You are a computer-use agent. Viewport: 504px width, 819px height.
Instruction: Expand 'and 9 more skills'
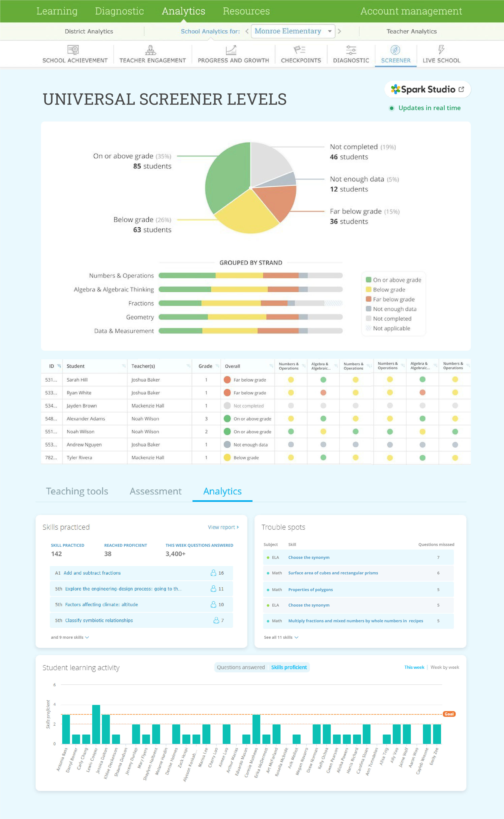pyautogui.click(x=70, y=637)
